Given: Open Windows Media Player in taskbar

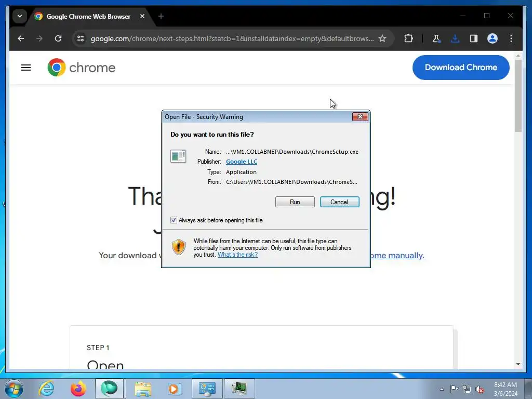Looking at the screenshot, I should 175,389.
